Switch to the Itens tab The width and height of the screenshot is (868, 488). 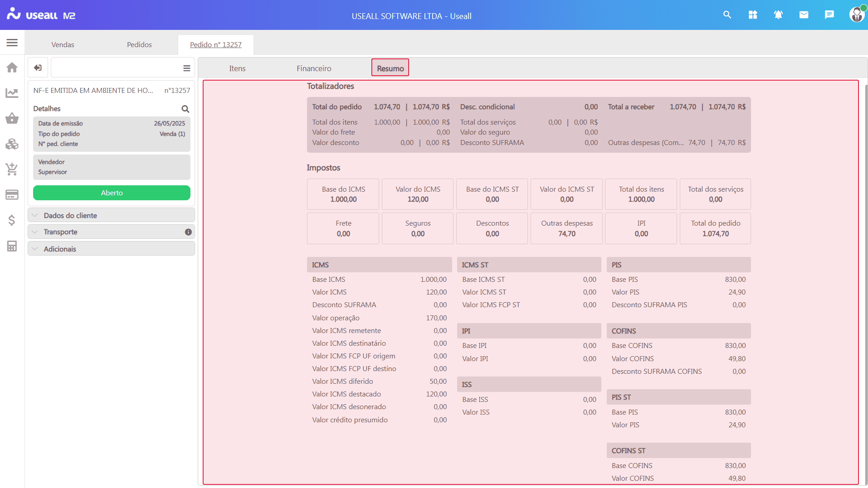coord(237,68)
